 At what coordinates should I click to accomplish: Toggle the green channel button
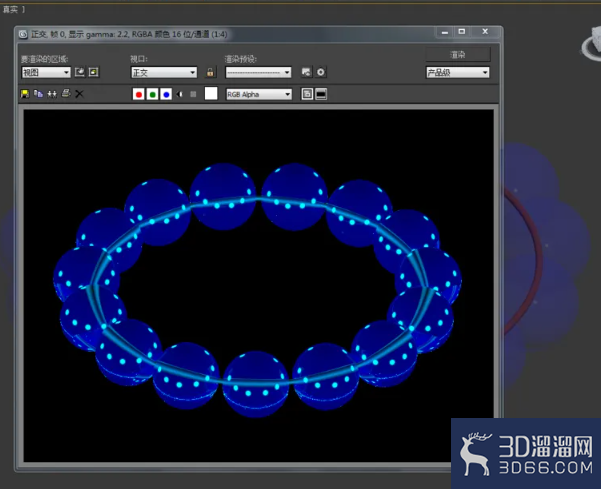pyautogui.click(x=153, y=94)
